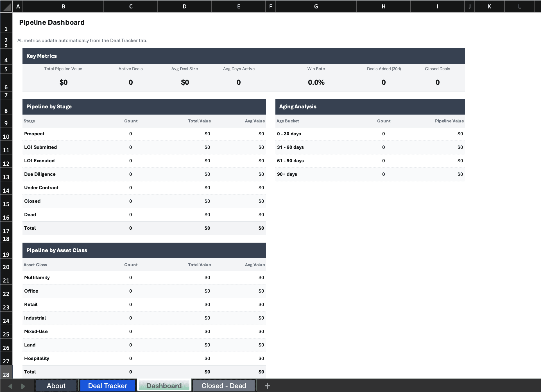Select the Prospect stage cell
Image resolution: width=541 pixels, height=392 pixels.
[x=34, y=134]
